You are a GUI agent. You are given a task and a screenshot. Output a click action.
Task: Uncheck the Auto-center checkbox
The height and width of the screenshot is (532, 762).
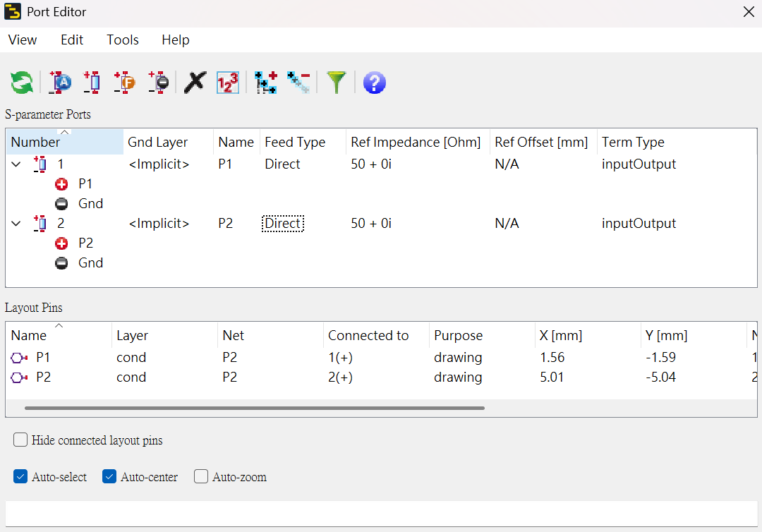point(109,477)
